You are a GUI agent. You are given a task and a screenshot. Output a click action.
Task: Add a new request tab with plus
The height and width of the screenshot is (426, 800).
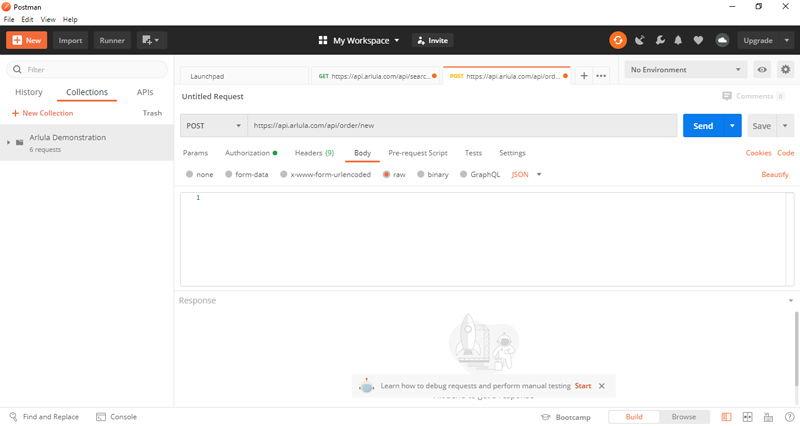(584, 76)
